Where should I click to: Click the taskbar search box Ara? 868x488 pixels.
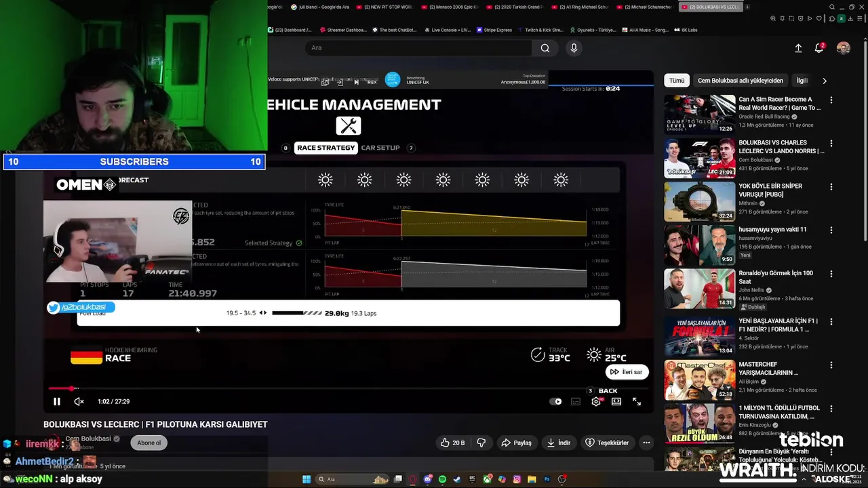[x=353, y=479]
